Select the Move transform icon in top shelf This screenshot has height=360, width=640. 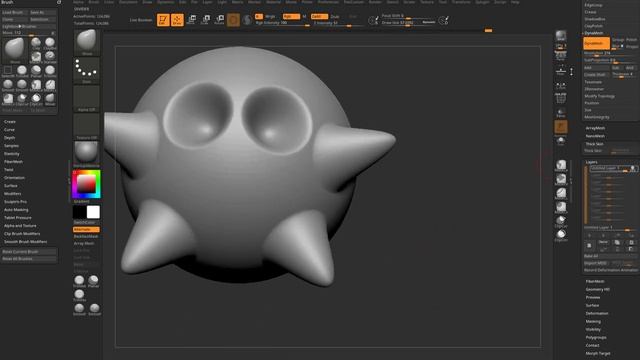click(191, 20)
